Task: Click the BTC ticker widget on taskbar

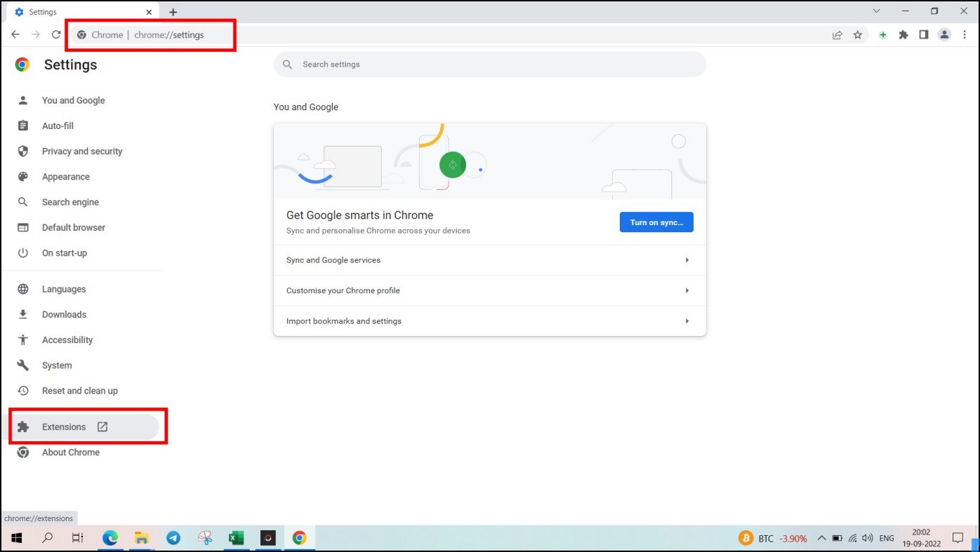Action: coord(773,538)
